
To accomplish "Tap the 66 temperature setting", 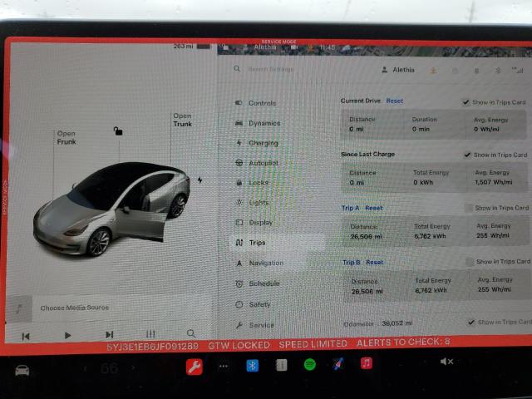I will [x=109, y=368].
